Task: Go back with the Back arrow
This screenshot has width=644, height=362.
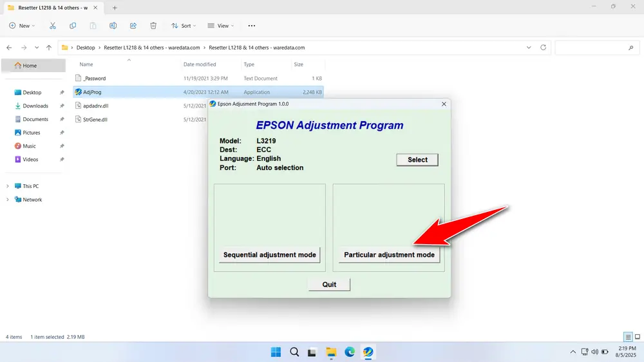Action: coord(9,48)
